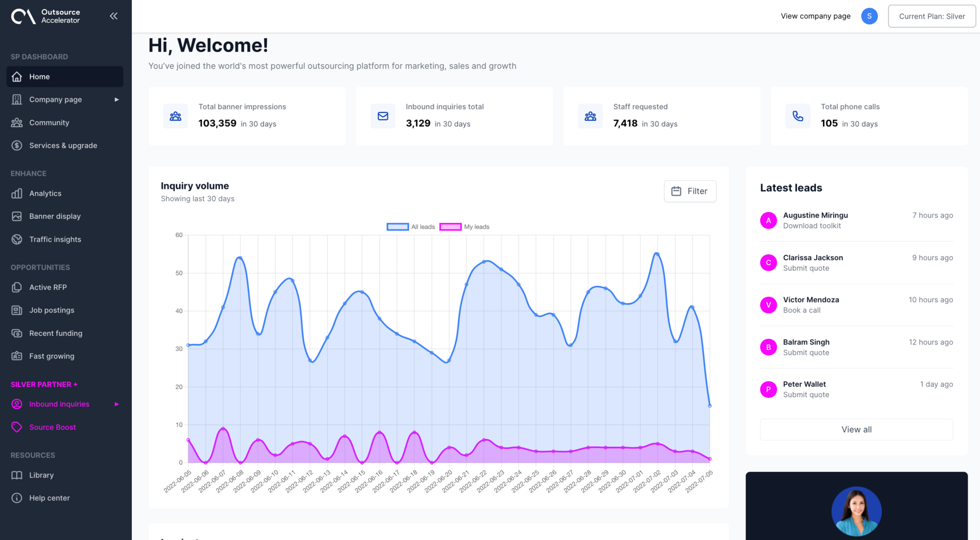Click the Current Plan: Silver button
Viewport: 980px width, 540px height.
click(932, 16)
